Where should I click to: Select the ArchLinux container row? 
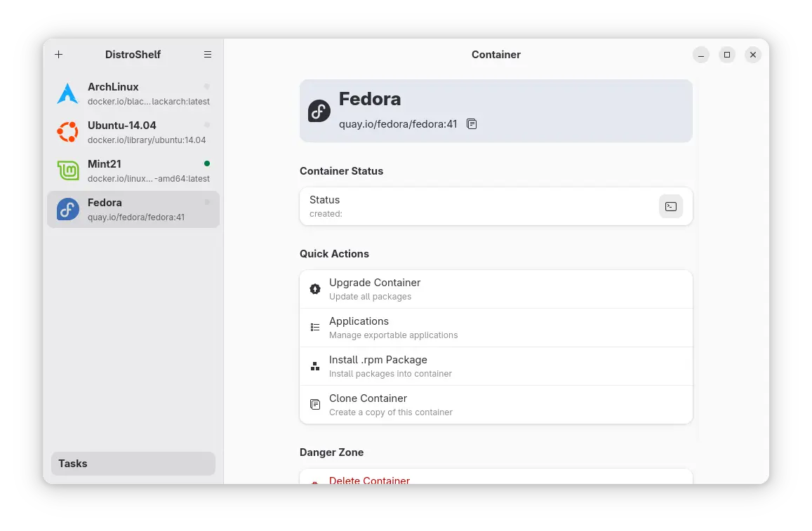[133, 94]
